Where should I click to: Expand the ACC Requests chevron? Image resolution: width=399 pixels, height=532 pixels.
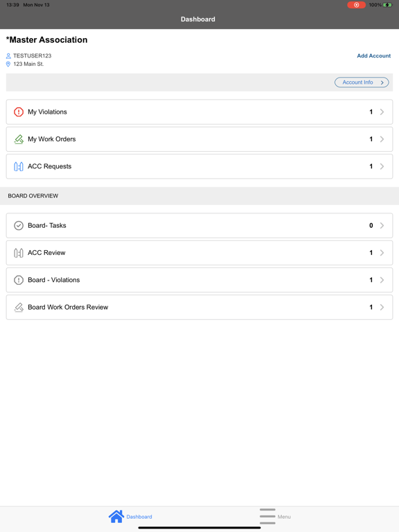click(382, 166)
